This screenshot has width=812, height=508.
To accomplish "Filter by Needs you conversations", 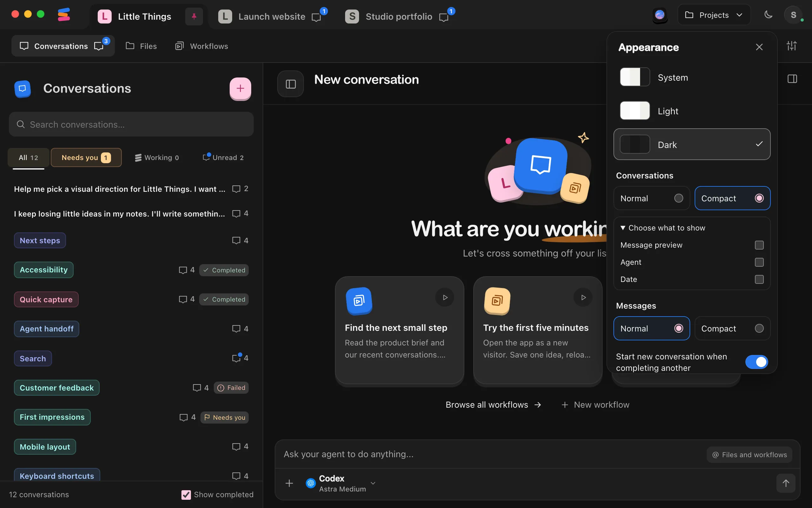I will tap(86, 157).
